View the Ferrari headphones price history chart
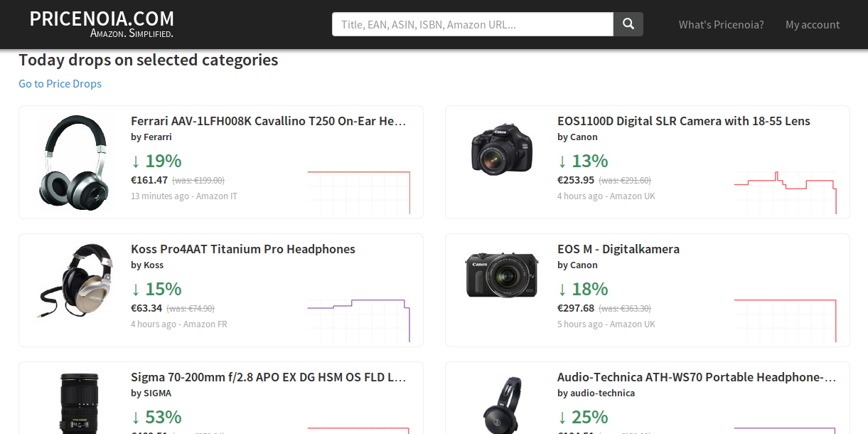 point(359,192)
